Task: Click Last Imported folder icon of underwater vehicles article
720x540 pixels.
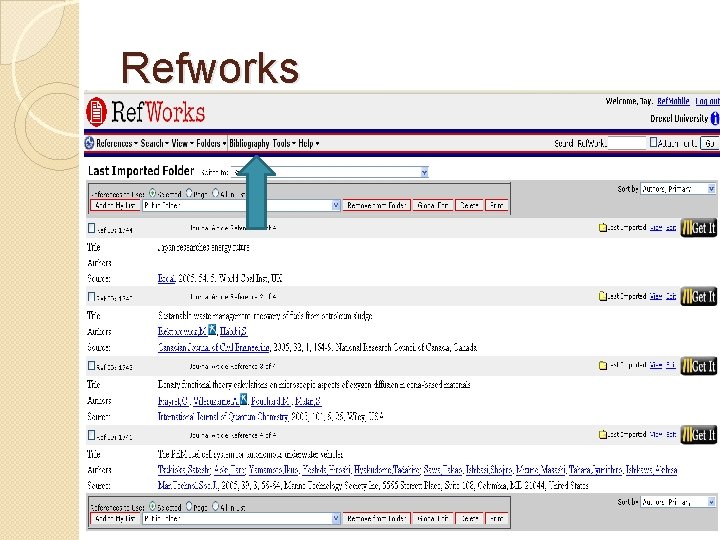Action: tap(603, 434)
